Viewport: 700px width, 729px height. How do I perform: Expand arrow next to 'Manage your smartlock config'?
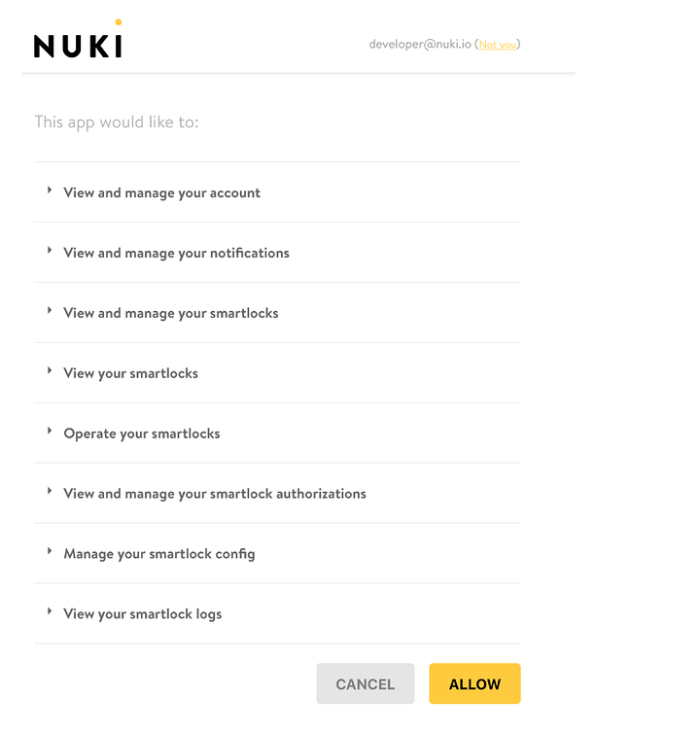pyautogui.click(x=50, y=551)
